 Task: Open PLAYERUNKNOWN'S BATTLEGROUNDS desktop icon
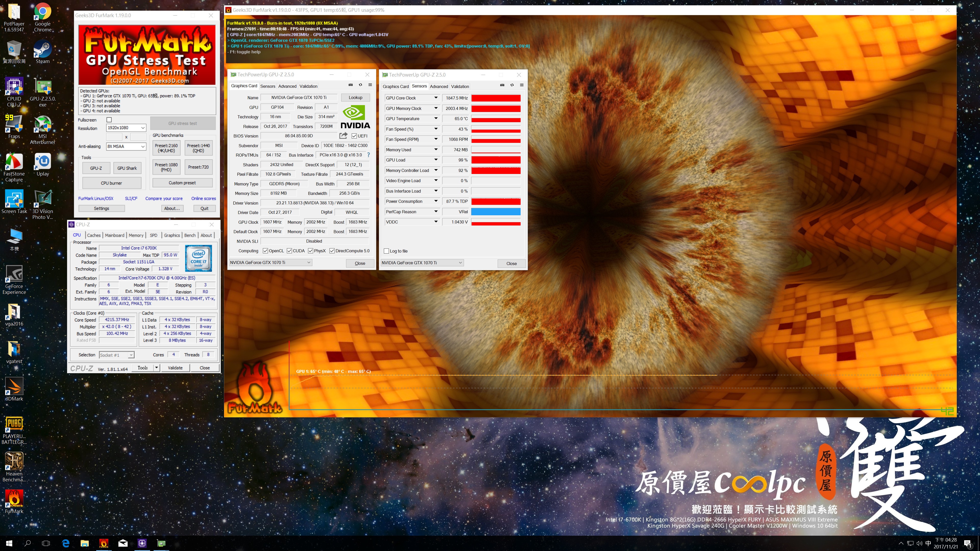click(14, 430)
